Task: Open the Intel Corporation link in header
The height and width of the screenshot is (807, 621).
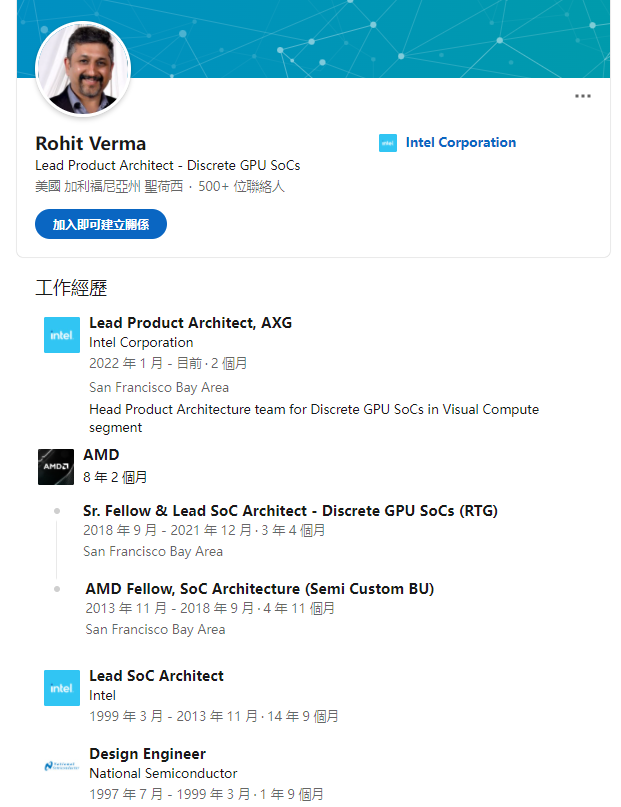Action: pos(460,143)
